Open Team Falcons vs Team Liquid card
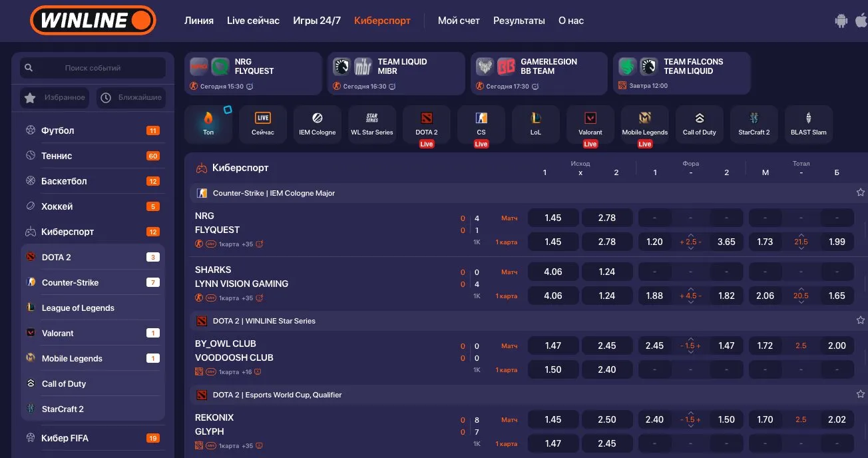 click(682, 73)
